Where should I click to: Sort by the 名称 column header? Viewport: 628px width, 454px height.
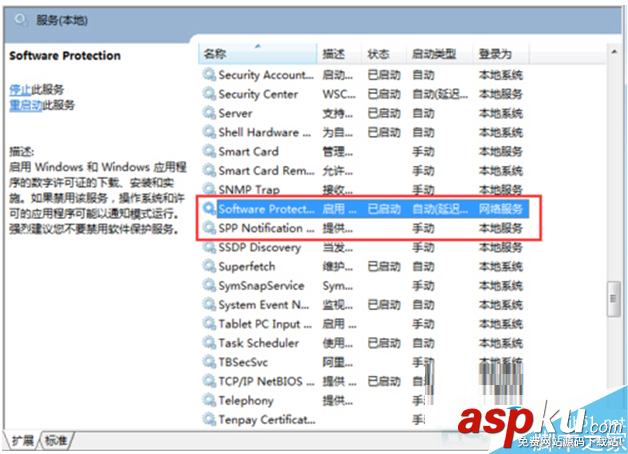[x=258, y=54]
